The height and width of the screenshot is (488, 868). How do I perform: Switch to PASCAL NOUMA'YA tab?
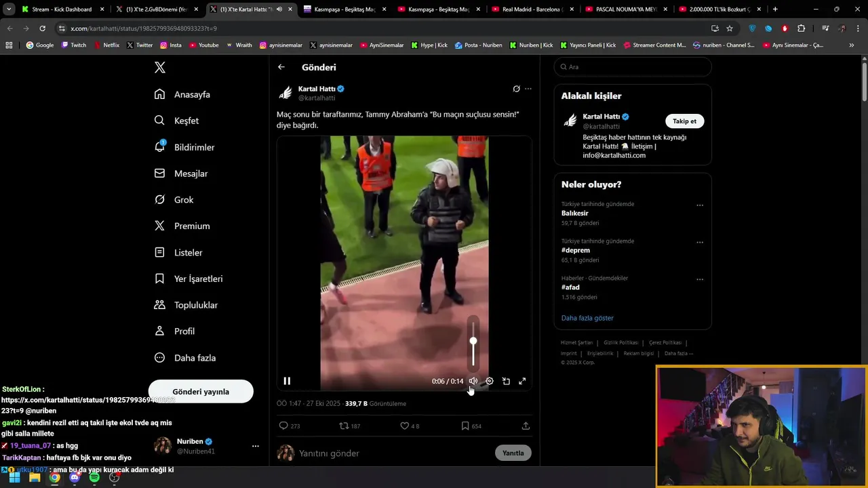coord(625,9)
